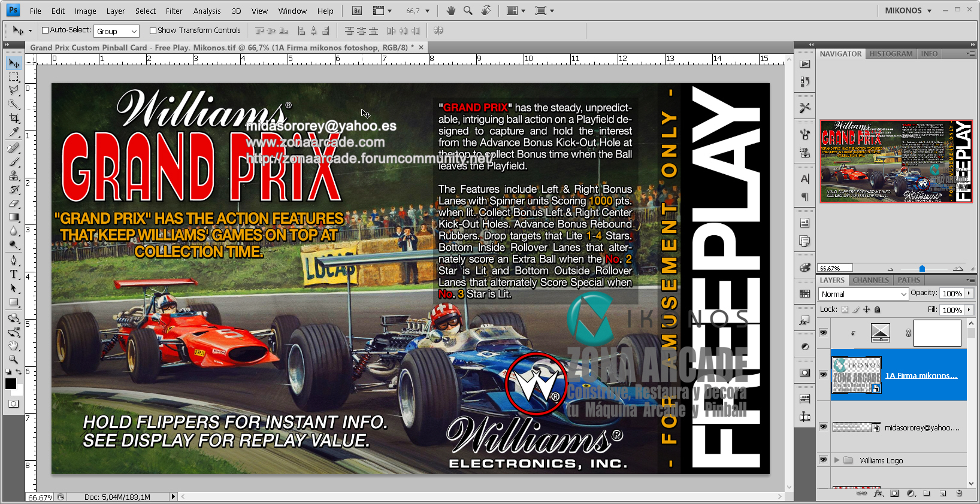Image resolution: width=980 pixels, height=504 pixels.
Task: Delete layer with trash icon
Action: [x=959, y=493]
